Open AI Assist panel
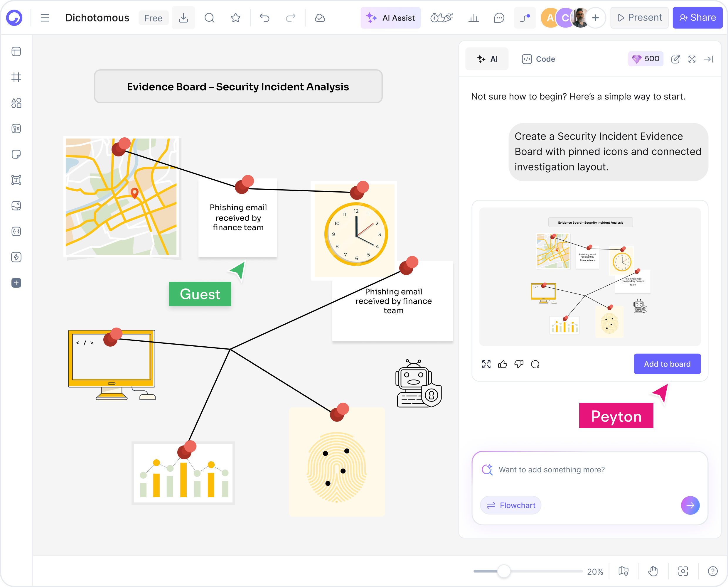Viewport: 728px width, 587px height. (x=390, y=18)
